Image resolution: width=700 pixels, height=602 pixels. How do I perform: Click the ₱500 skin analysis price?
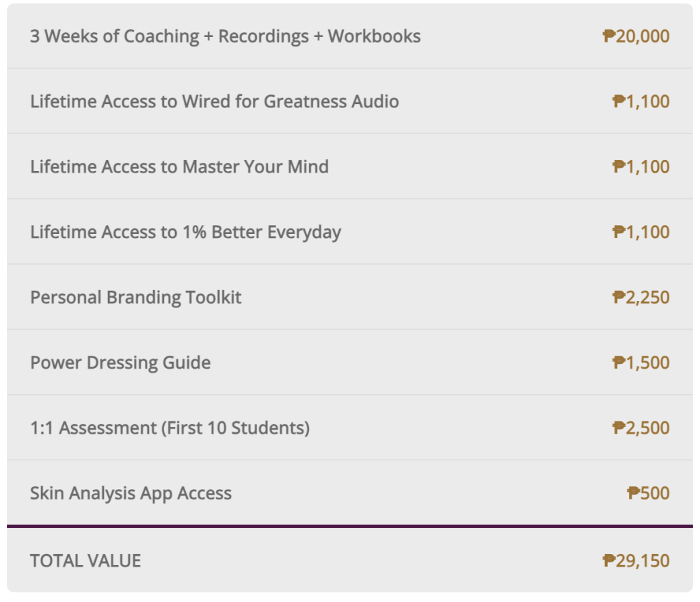(648, 493)
